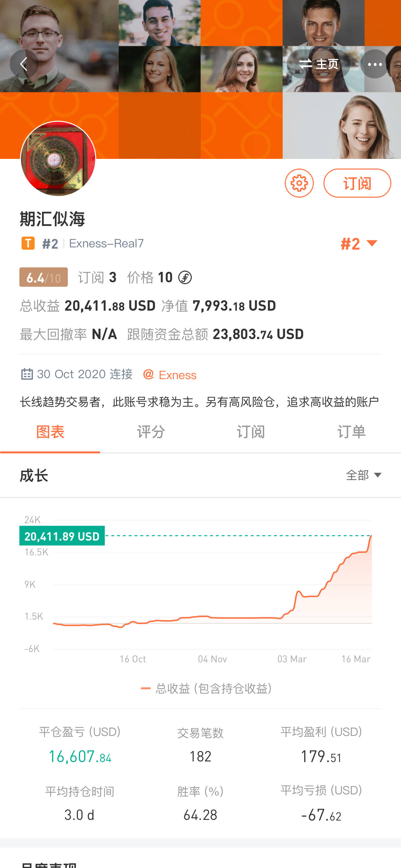Tap the 6.4/10 rating score badge
The image size is (401, 868).
pyautogui.click(x=44, y=277)
